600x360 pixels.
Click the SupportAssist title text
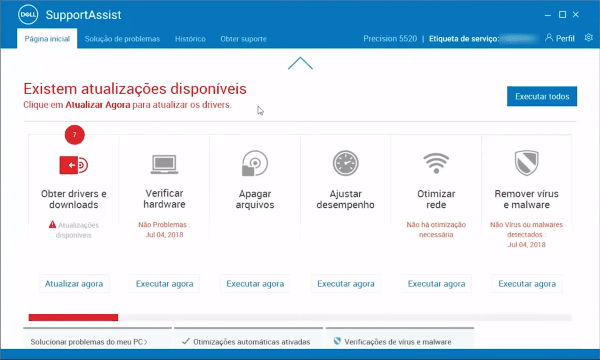83,15
